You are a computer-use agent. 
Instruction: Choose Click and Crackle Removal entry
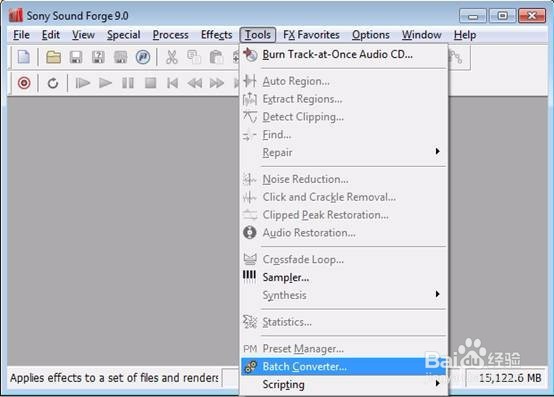[x=344, y=197]
